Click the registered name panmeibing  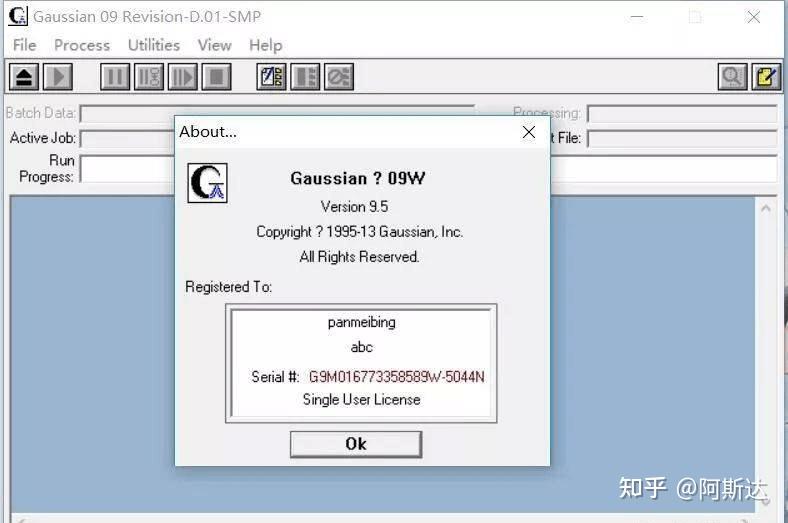click(x=362, y=323)
